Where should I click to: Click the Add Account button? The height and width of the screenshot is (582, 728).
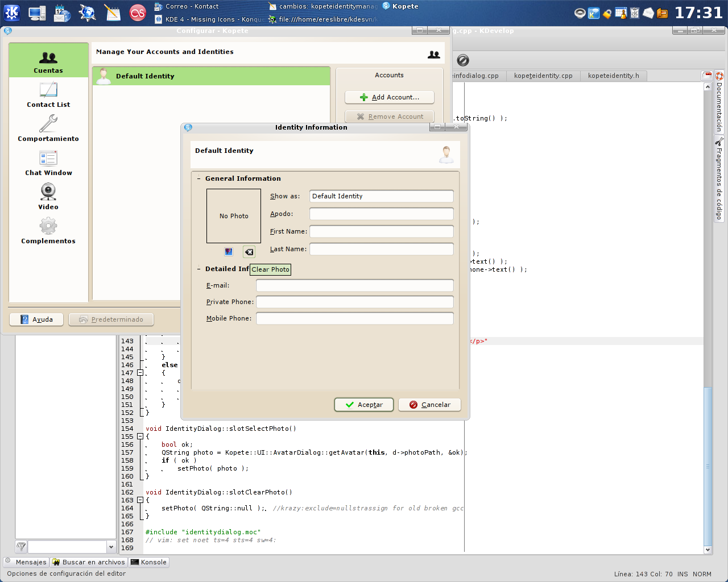pos(390,97)
